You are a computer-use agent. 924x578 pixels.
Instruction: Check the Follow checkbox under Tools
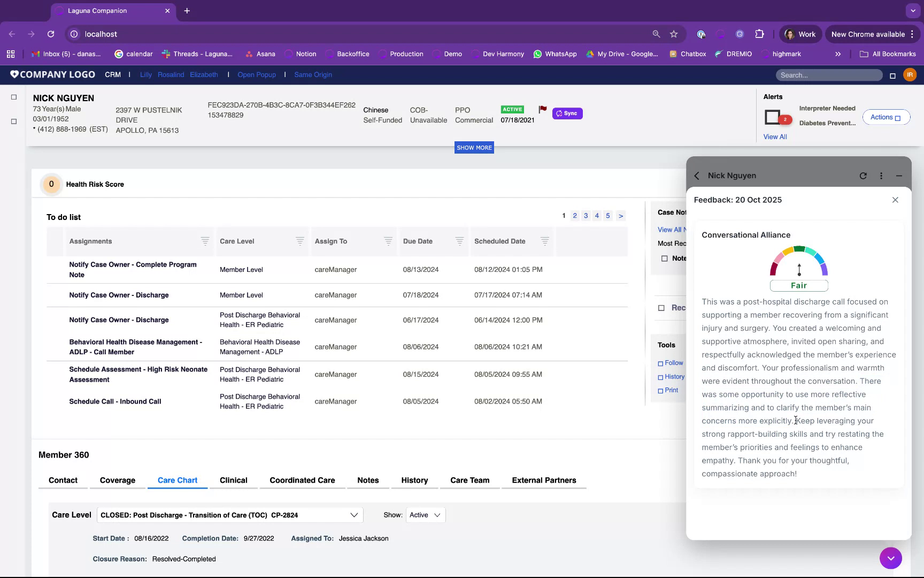coord(661,363)
